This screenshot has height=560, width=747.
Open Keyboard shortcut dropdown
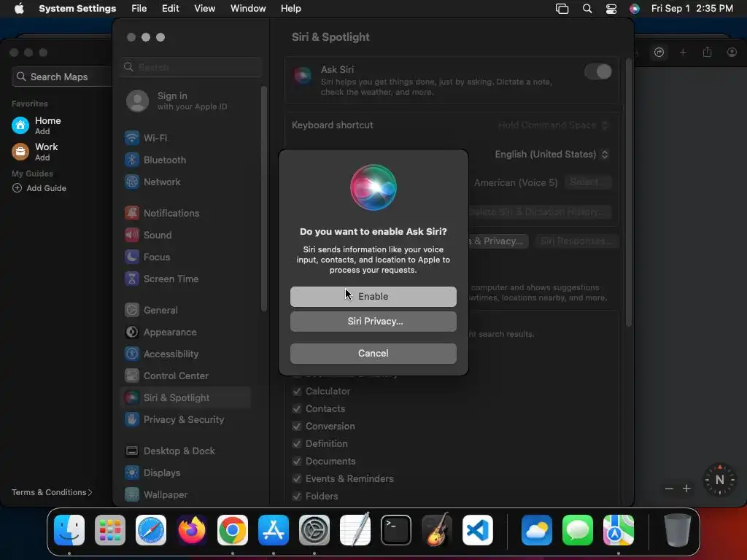pyautogui.click(x=553, y=125)
